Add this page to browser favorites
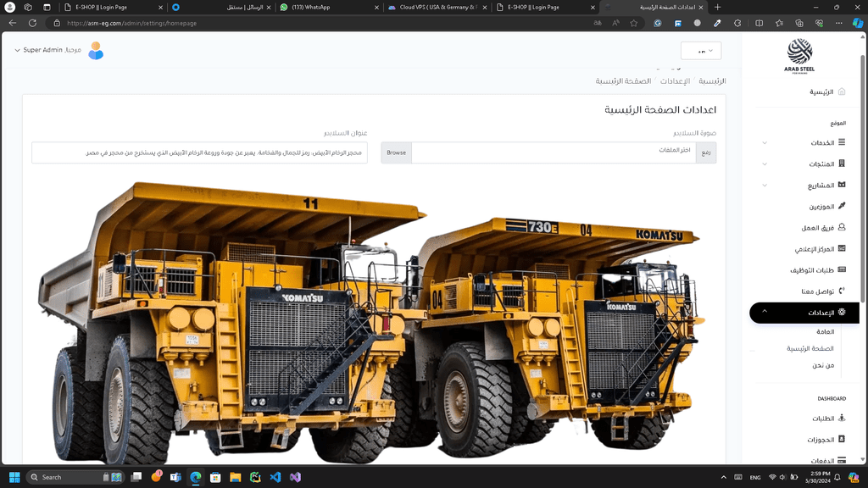Image resolution: width=868 pixels, height=488 pixels. [634, 23]
